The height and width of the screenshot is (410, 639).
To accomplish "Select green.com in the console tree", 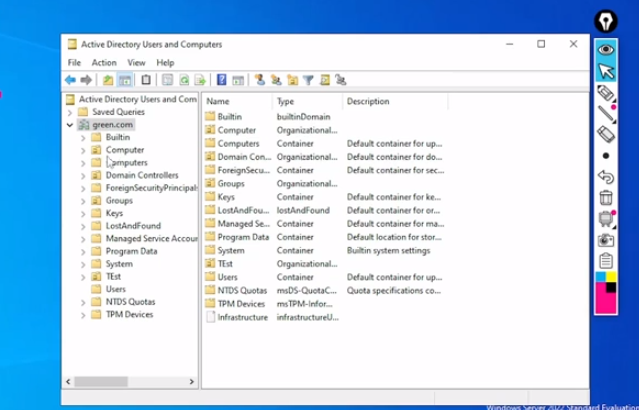I will [112, 125].
